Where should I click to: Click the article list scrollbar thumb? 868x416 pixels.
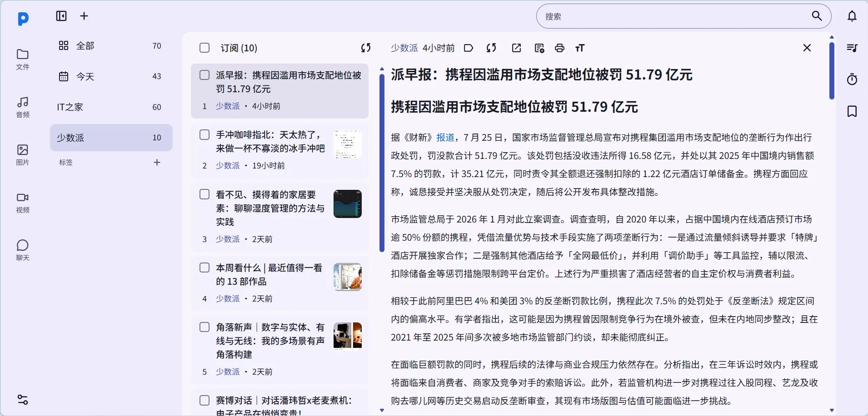382,163
